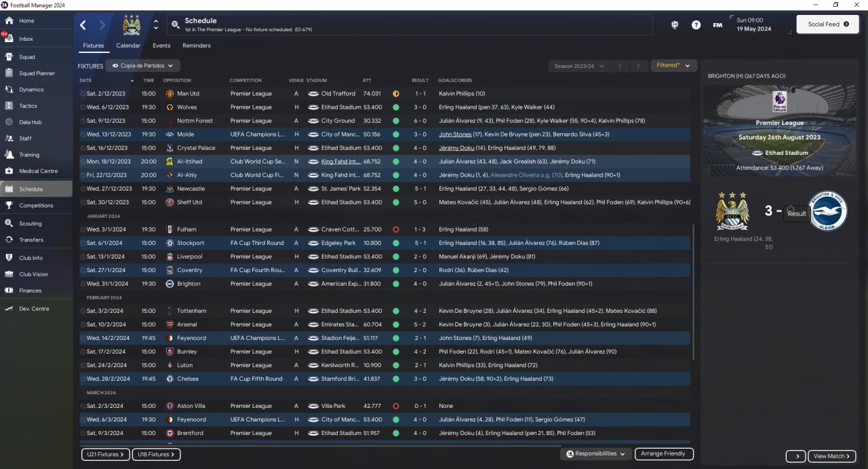Click the world globe icon in top bar

pos(675,24)
